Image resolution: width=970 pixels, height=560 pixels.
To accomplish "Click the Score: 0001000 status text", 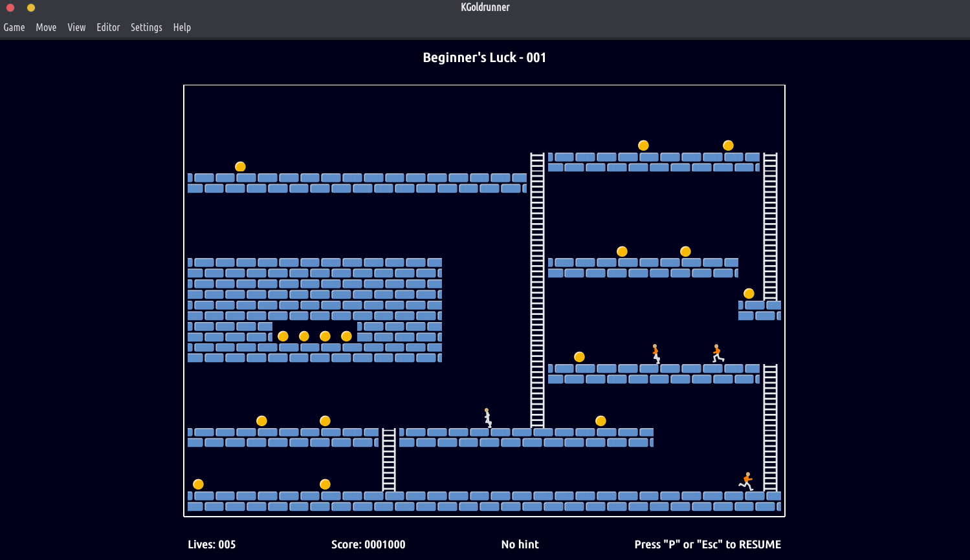I will click(x=368, y=544).
